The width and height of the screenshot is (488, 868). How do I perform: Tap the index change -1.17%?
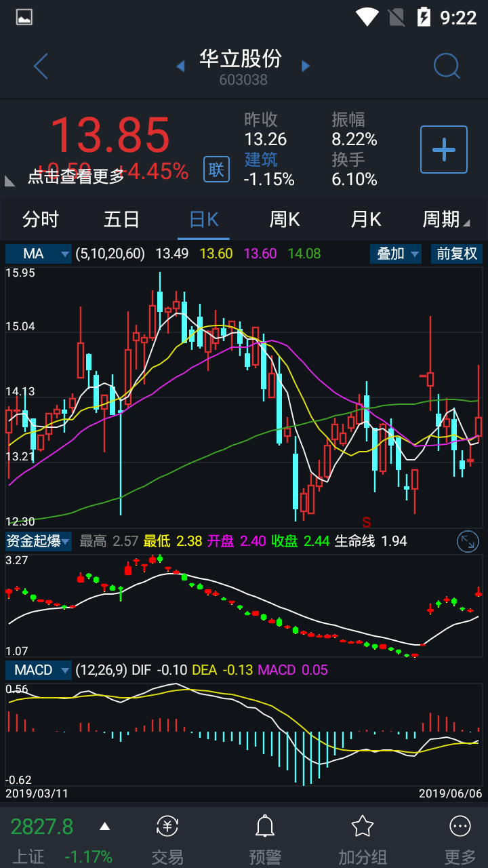[89, 856]
